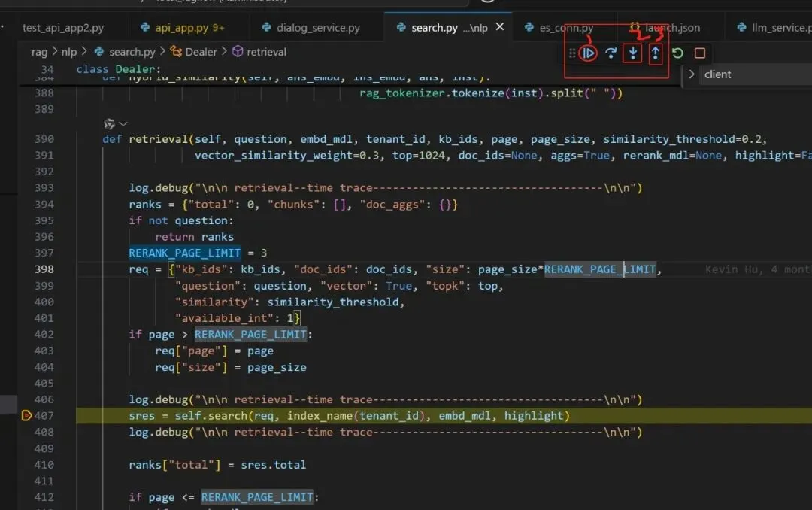The image size is (812, 510).
Task: Click the AI code action icon above line 390
Action: [109, 124]
